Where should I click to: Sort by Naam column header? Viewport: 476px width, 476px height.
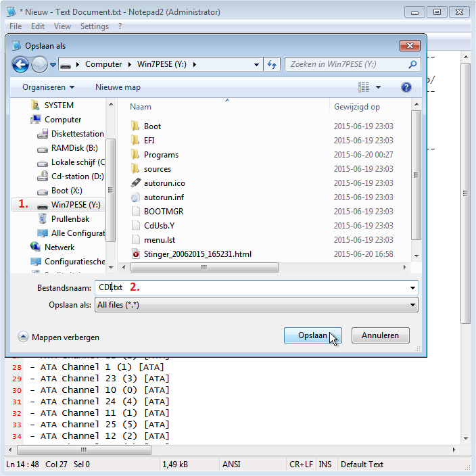[141, 107]
